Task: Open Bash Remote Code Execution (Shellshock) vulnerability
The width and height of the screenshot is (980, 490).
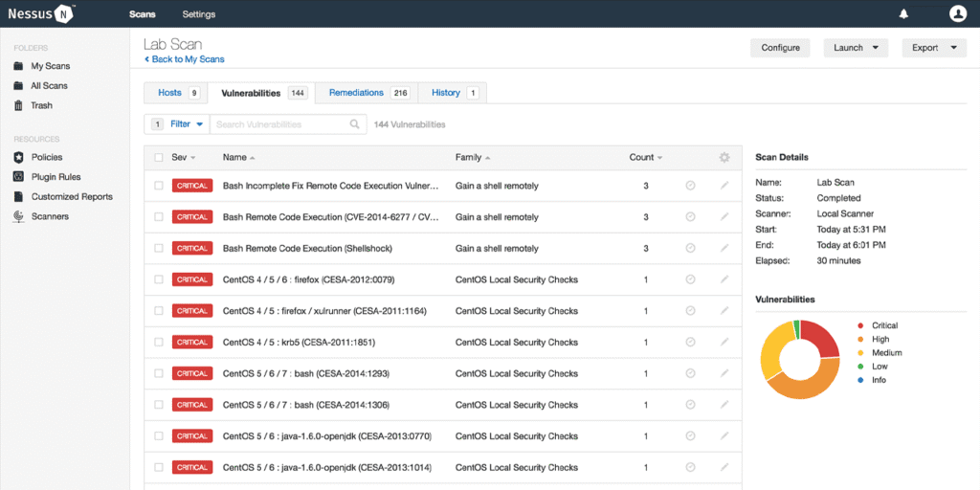Action: [x=307, y=248]
